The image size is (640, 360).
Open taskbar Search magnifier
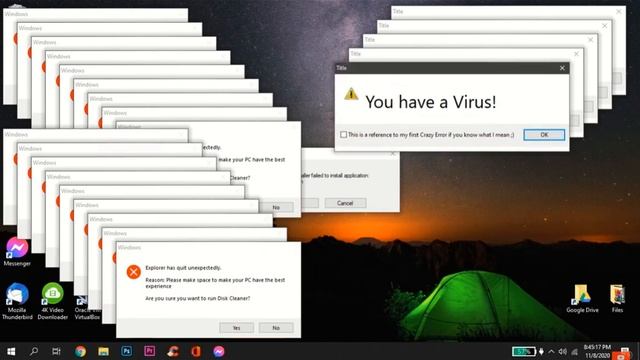click(34, 351)
